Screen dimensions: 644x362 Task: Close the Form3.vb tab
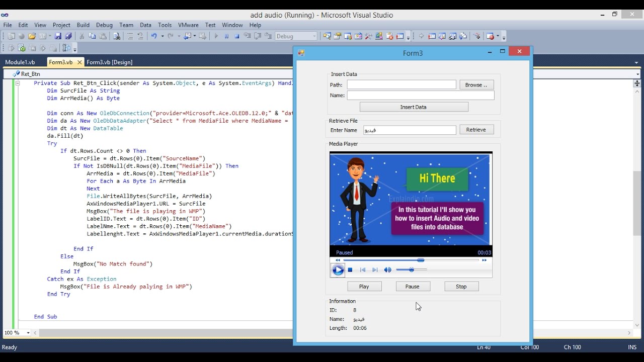click(x=79, y=62)
